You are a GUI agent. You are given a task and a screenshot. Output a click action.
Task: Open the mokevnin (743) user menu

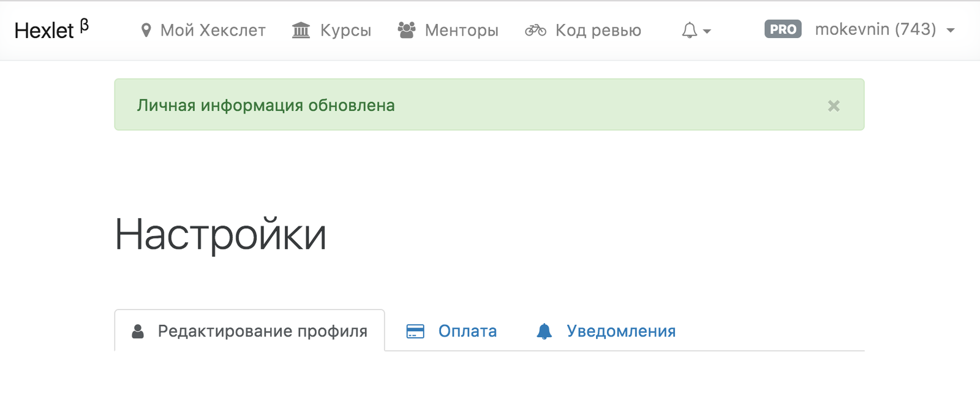click(875, 29)
